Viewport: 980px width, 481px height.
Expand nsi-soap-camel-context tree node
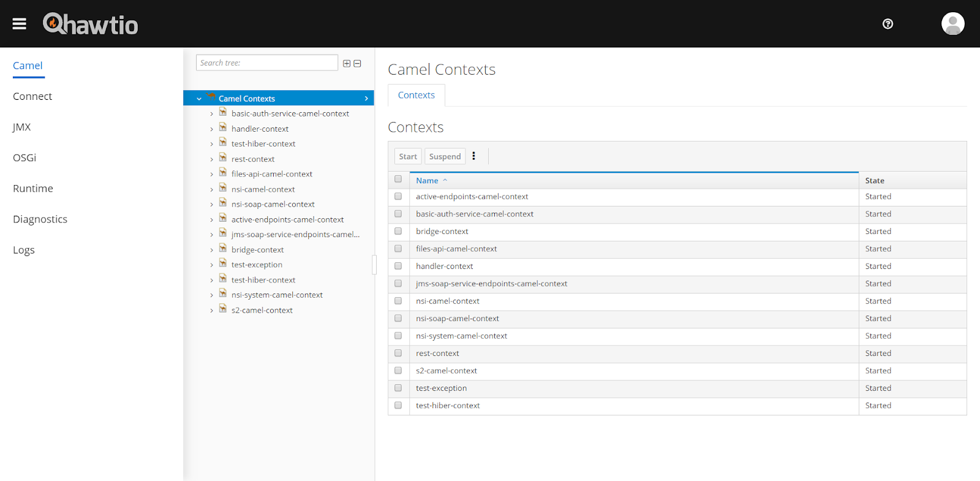tap(212, 205)
